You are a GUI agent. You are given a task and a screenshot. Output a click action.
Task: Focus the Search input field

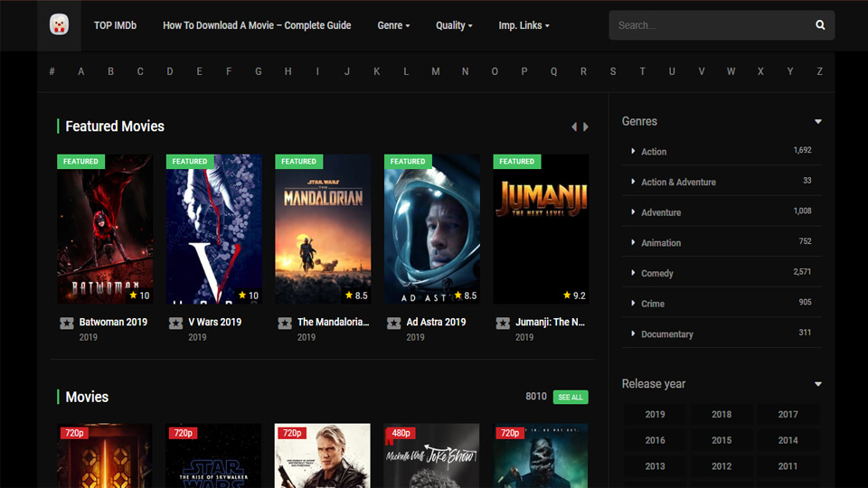coord(712,25)
